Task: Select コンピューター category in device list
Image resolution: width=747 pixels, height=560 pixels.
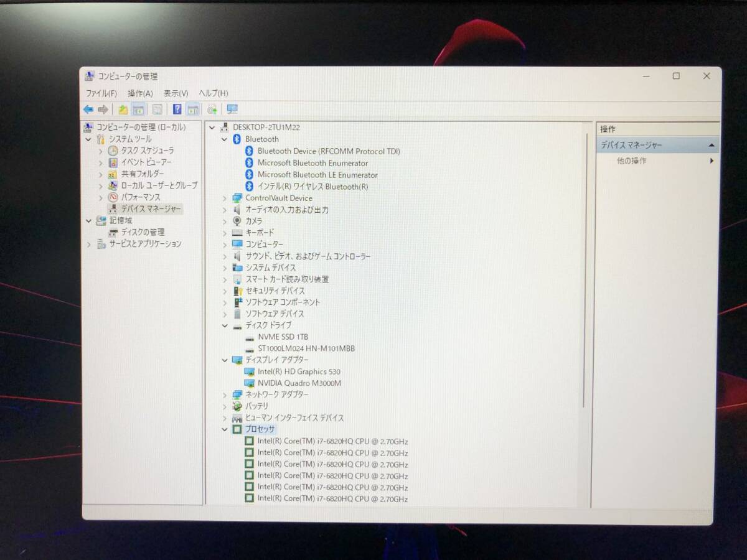Action: (x=264, y=245)
